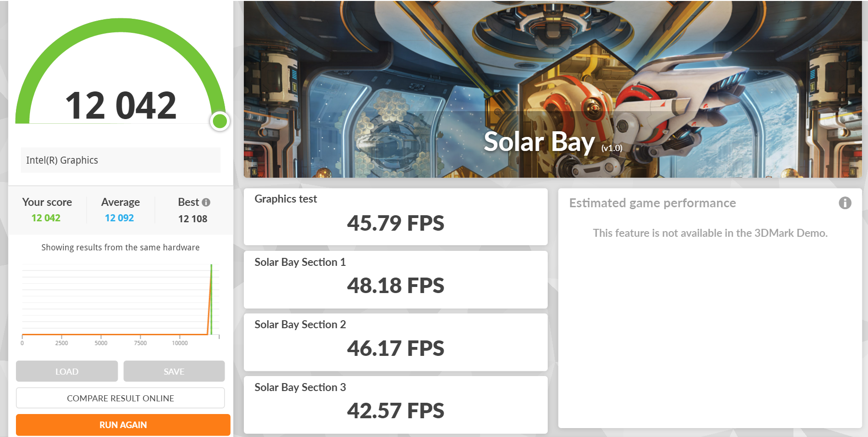Image resolution: width=868 pixels, height=437 pixels.
Task: Click the Solar Bay banner image
Action: [x=552, y=89]
